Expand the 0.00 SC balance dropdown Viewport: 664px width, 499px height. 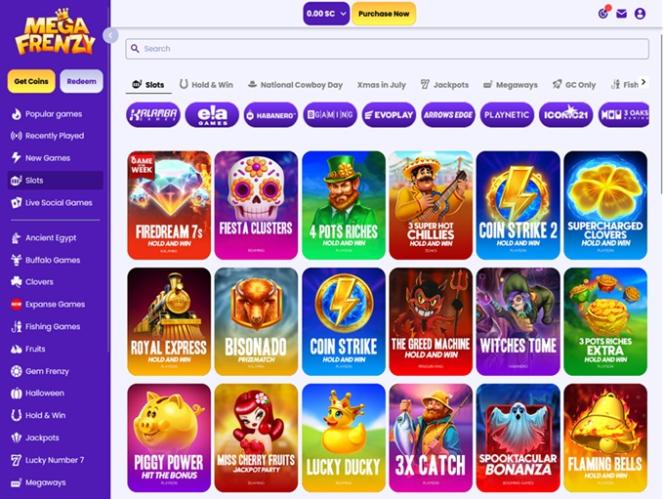click(x=326, y=14)
